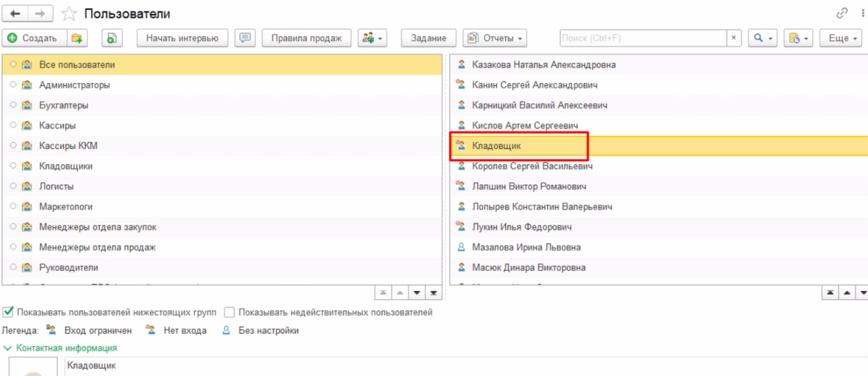
Task: Click the Создать button
Action: coord(35,38)
